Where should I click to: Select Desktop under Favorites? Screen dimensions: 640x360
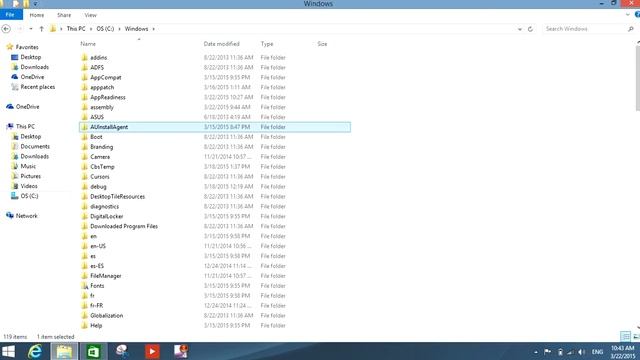pyautogui.click(x=31, y=57)
